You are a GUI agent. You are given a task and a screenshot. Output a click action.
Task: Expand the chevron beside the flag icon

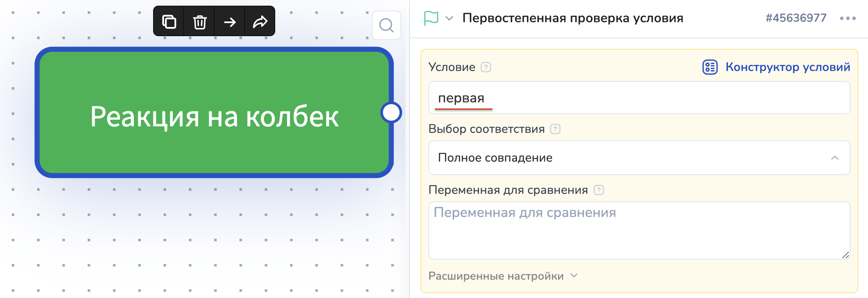449,18
